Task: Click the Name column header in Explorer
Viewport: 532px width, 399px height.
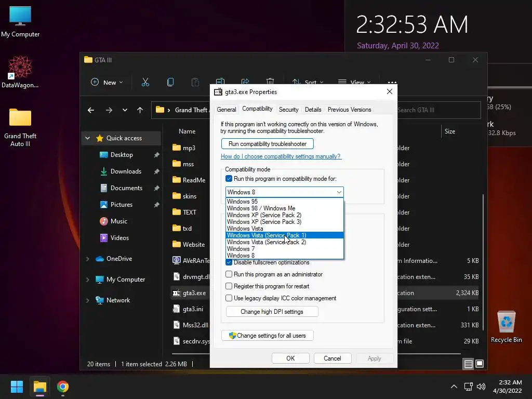Action: pos(187,131)
